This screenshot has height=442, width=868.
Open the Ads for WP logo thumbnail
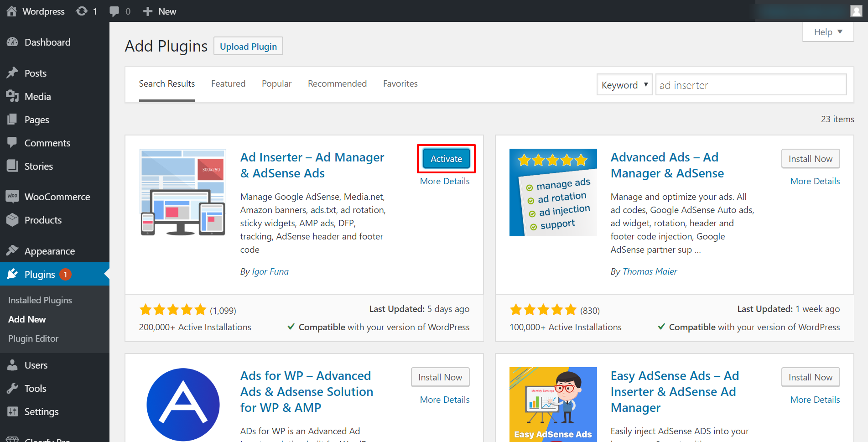(183, 404)
